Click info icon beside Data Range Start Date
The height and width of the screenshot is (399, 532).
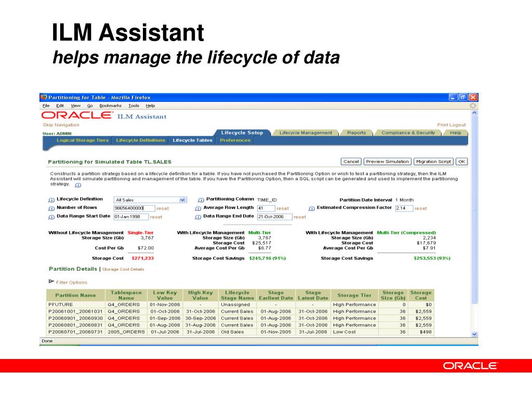point(51,217)
